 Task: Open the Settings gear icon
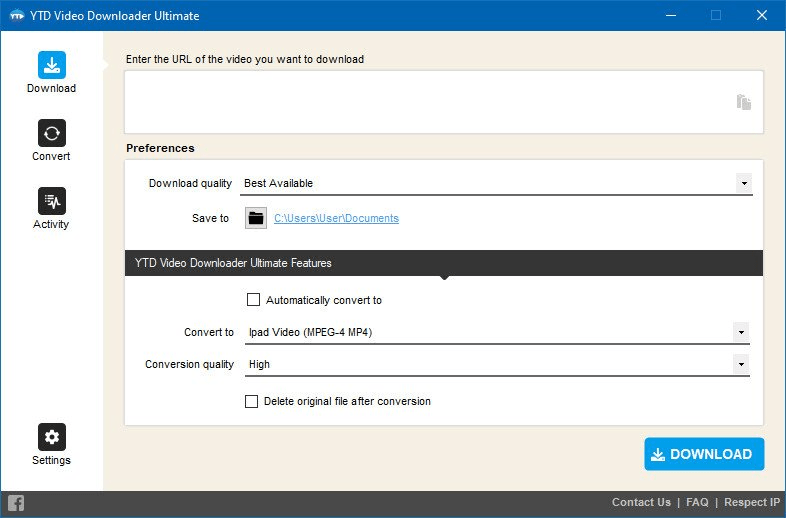click(x=52, y=437)
